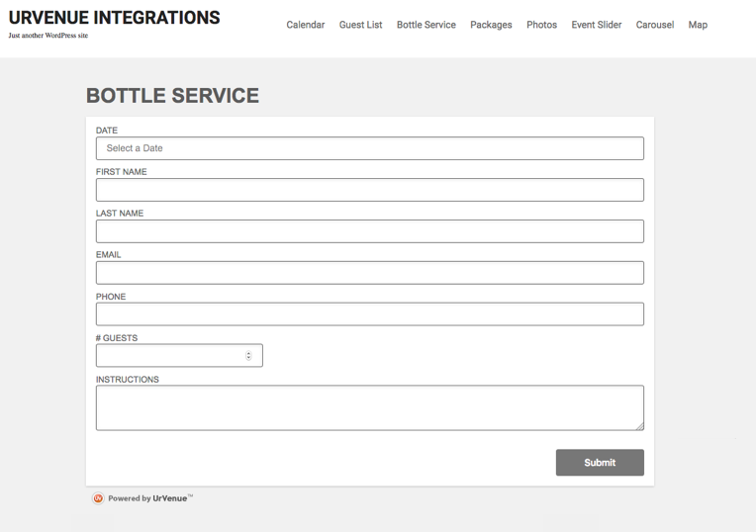The width and height of the screenshot is (756, 532).
Task: Open the Event Slider page
Action: pos(597,25)
